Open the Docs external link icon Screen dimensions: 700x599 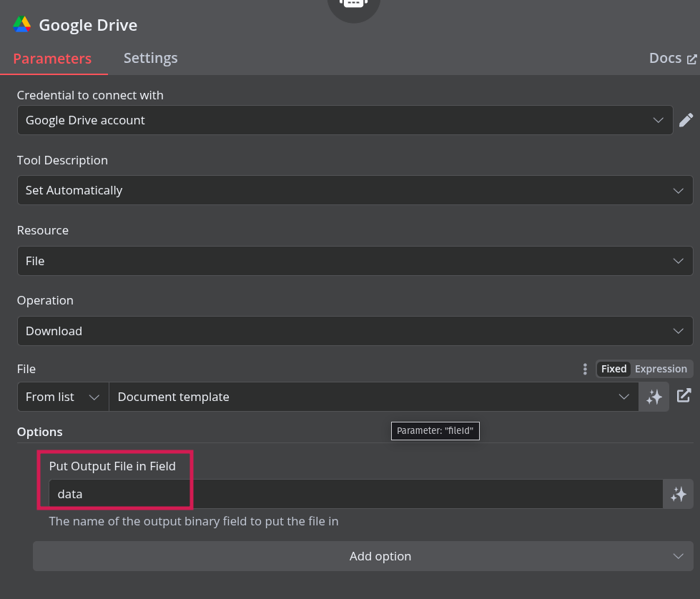[691, 59]
